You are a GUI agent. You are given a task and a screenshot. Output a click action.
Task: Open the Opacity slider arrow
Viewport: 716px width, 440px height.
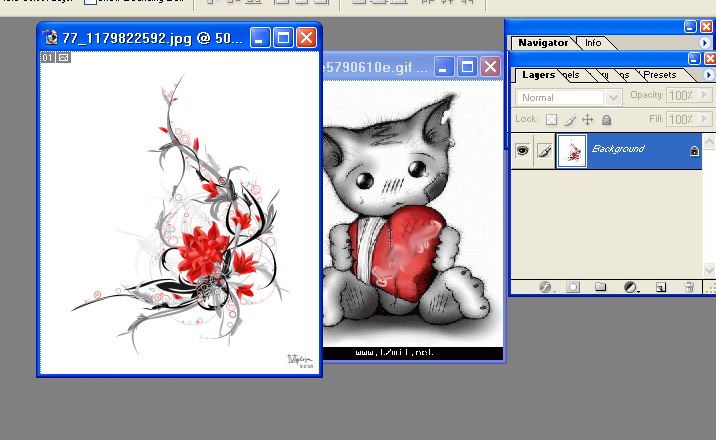(704, 95)
